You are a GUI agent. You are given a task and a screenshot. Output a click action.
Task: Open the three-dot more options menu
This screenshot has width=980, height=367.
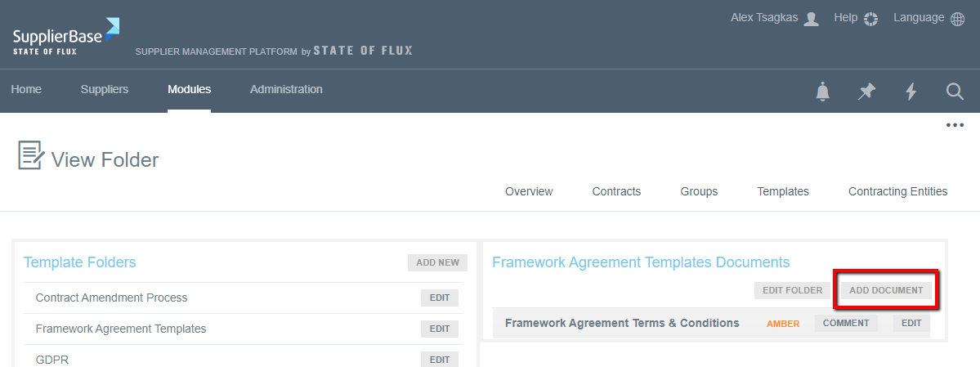tap(955, 125)
